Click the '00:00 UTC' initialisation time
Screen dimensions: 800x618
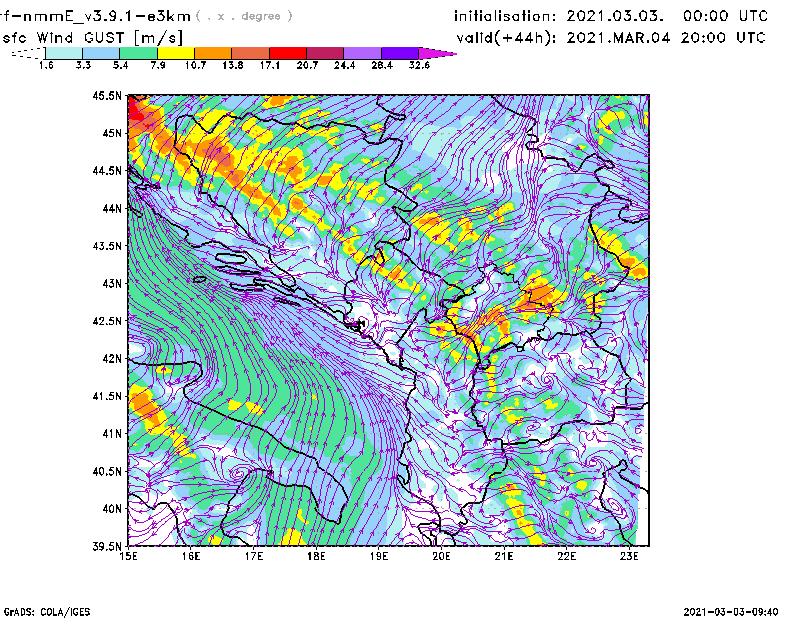(x=726, y=16)
